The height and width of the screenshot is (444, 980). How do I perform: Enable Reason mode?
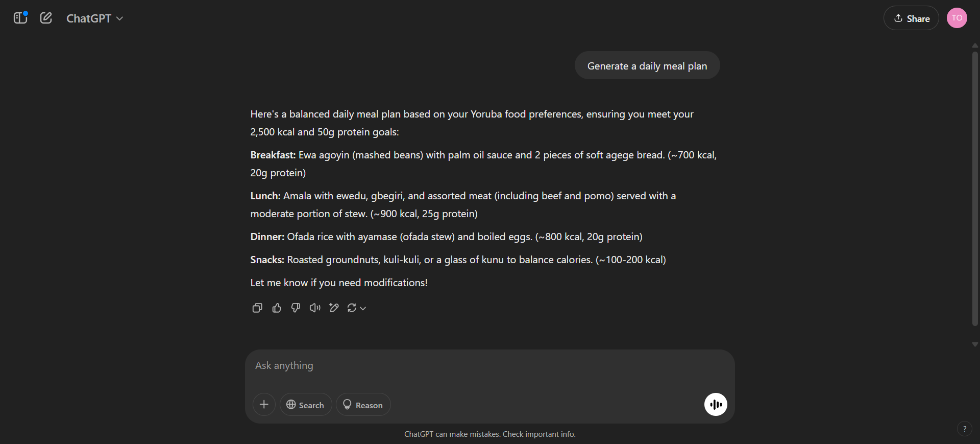tap(362, 404)
